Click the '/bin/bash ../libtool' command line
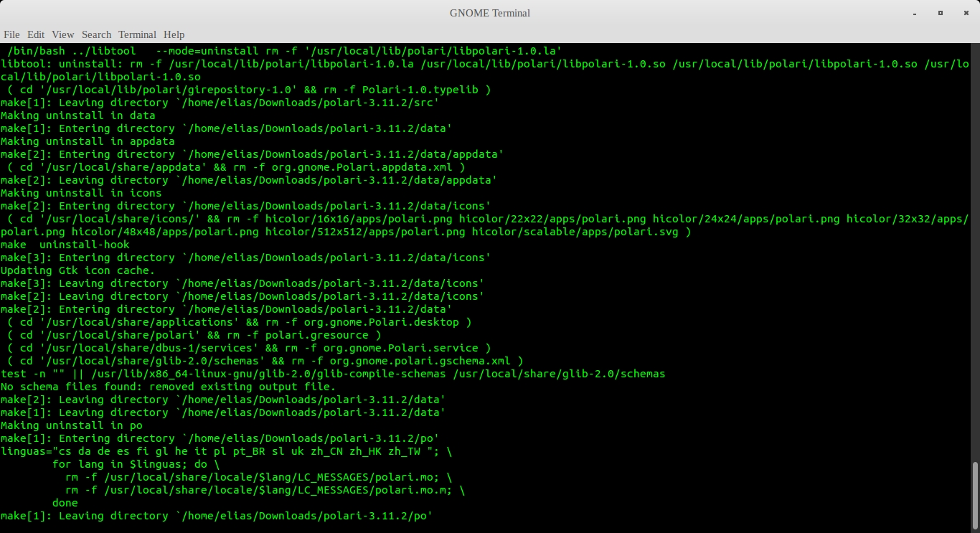This screenshot has height=533, width=980. pyautogui.click(x=284, y=51)
